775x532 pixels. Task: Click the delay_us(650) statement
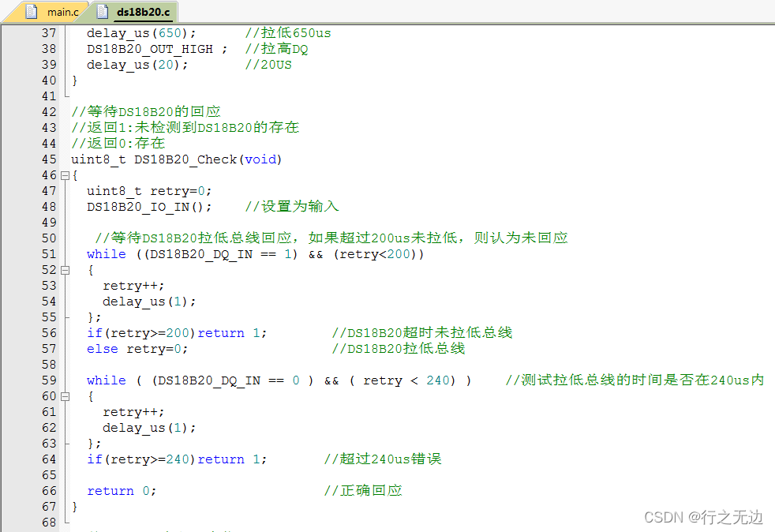pyautogui.click(x=141, y=33)
